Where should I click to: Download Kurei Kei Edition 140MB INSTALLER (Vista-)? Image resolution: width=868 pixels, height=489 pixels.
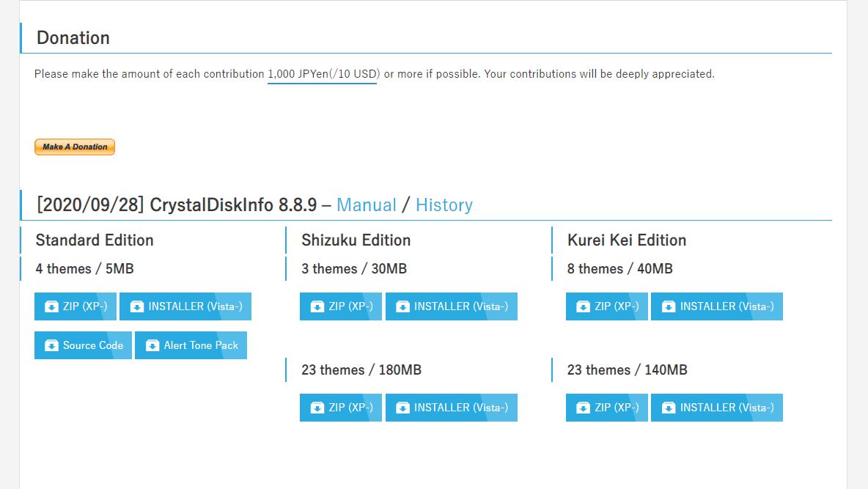(717, 408)
